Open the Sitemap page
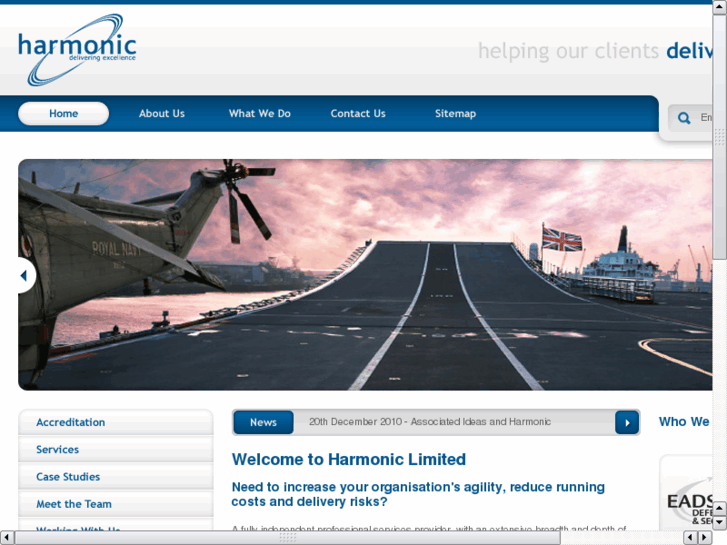The image size is (727, 545). click(455, 114)
